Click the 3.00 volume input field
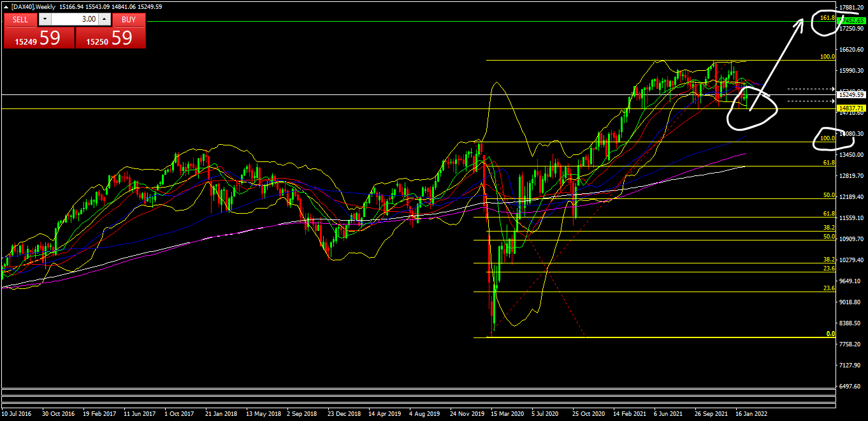This screenshot has height=421, width=868. tap(73, 19)
